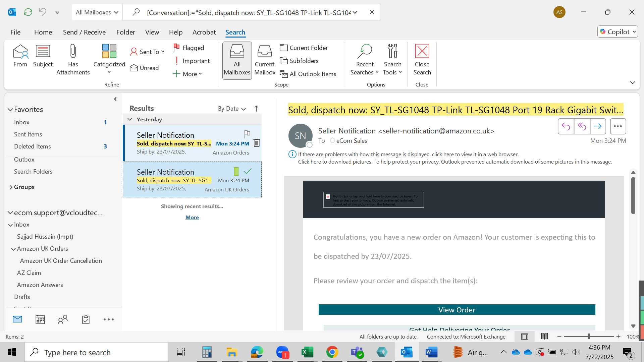Open the Folder tab
644x362 pixels.
(x=126, y=32)
